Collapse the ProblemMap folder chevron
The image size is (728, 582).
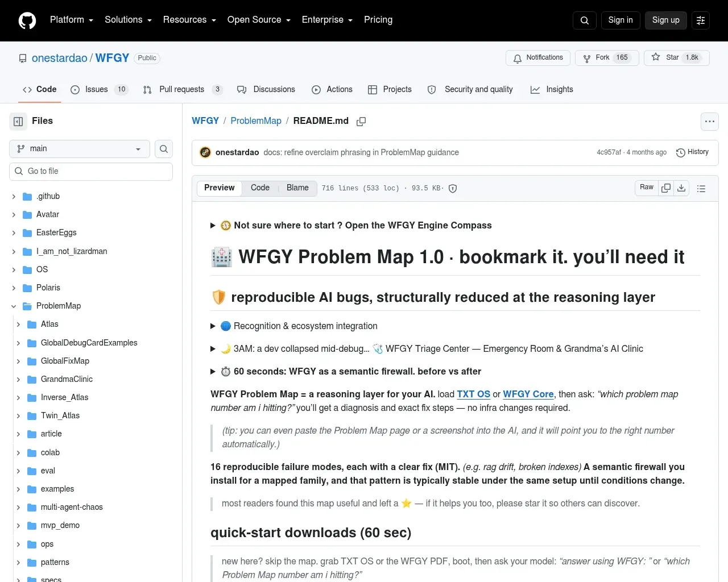(x=14, y=306)
